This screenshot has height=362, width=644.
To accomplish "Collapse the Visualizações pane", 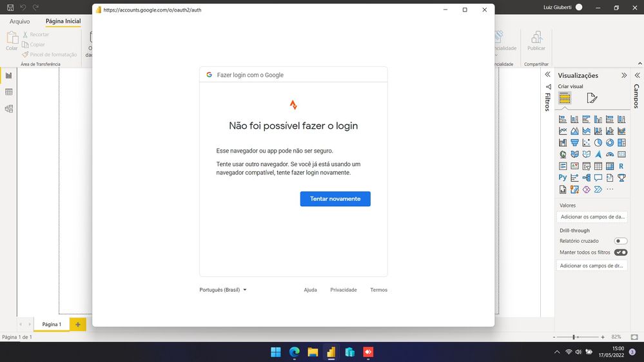I will coord(624,75).
